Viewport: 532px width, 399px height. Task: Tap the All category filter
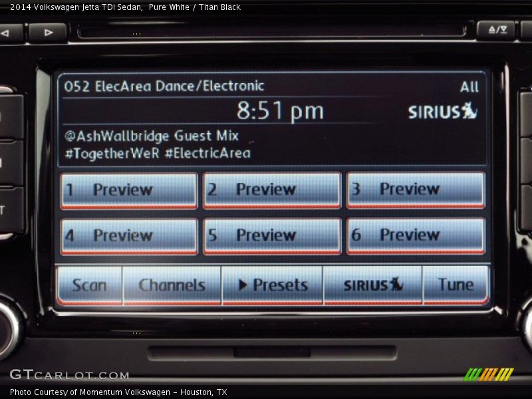[469, 87]
